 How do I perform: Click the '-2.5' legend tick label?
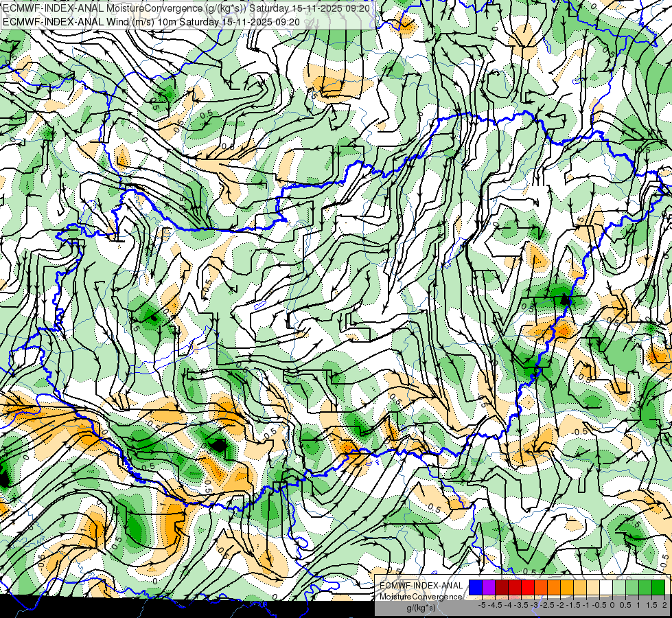[x=547, y=605]
